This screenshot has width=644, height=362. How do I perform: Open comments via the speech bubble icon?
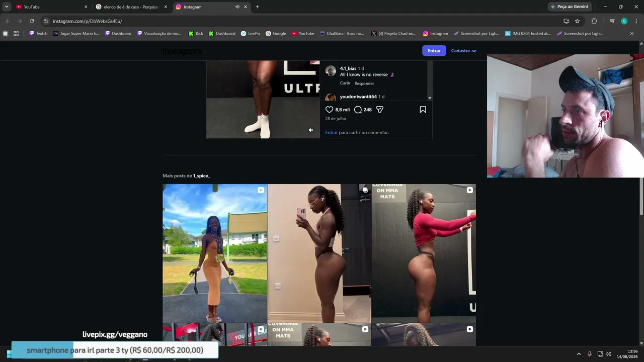point(358,110)
